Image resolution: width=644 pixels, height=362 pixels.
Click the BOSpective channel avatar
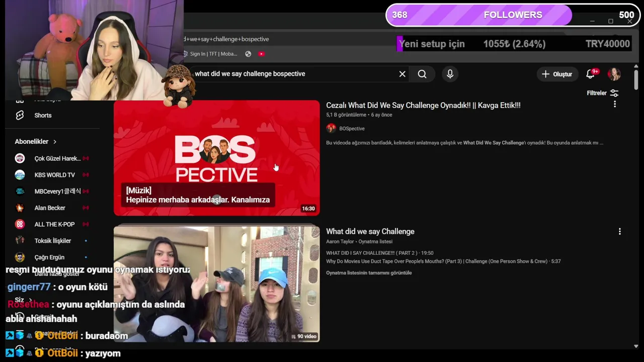331,128
